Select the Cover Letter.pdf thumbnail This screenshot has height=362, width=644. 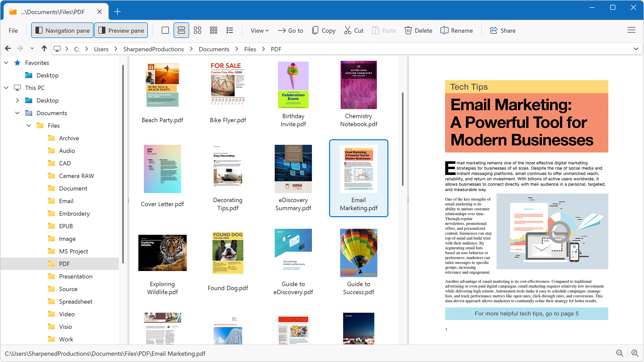click(162, 169)
